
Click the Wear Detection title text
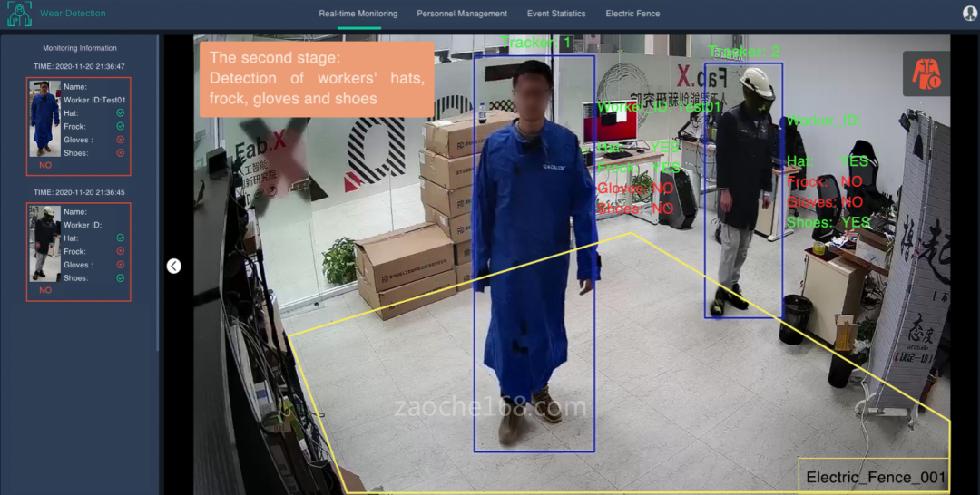pyautogui.click(x=73, y=14)
